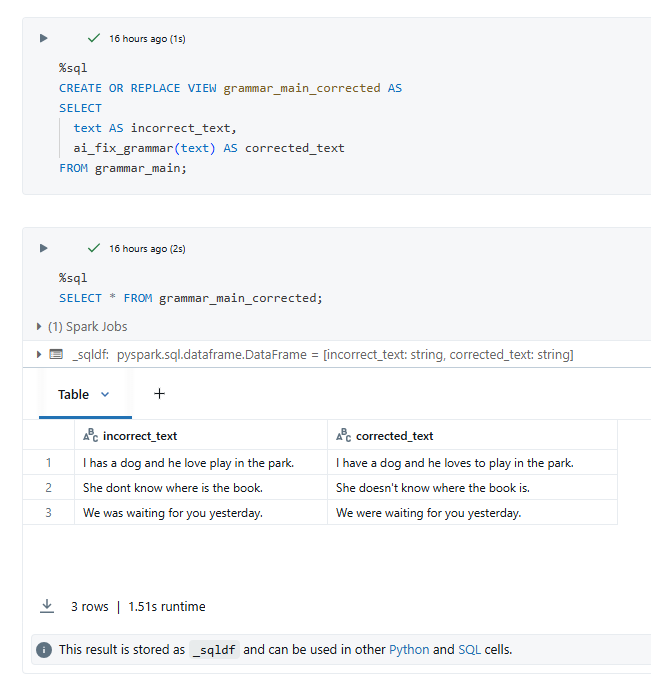The width and height of the screenshot is (651, 693).
Task: Run the SELECT grammar_main_corrected cell
Action: [x=43, y=248]
